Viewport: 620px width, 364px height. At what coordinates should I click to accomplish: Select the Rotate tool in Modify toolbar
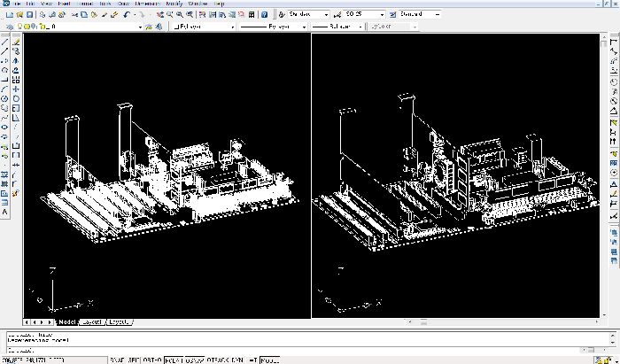click(16, 99)
